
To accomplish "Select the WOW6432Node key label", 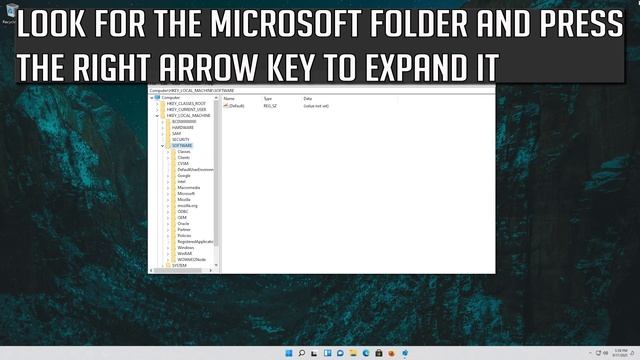I will coord(191,260).
